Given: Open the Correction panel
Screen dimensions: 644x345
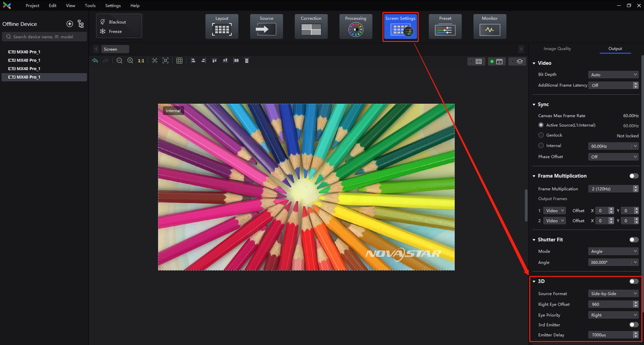Looking at the screenshot, I should (311, 26).
